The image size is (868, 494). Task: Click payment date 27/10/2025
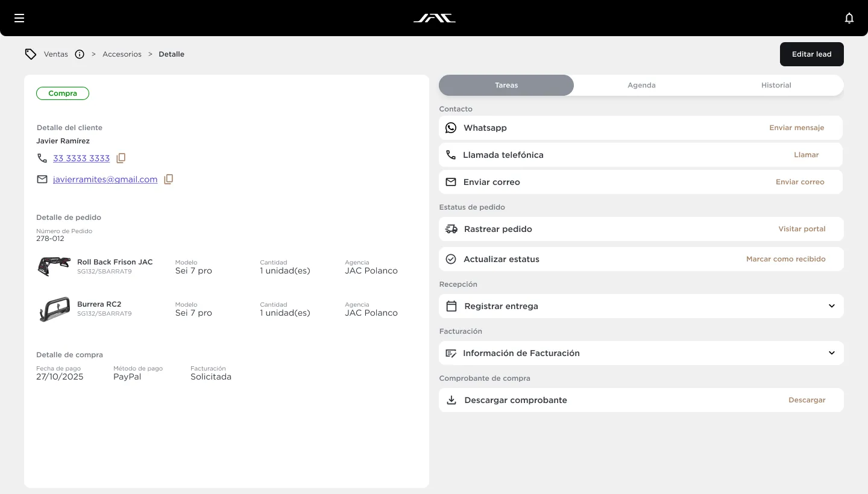pyautogui.click(x=60, y=377)
